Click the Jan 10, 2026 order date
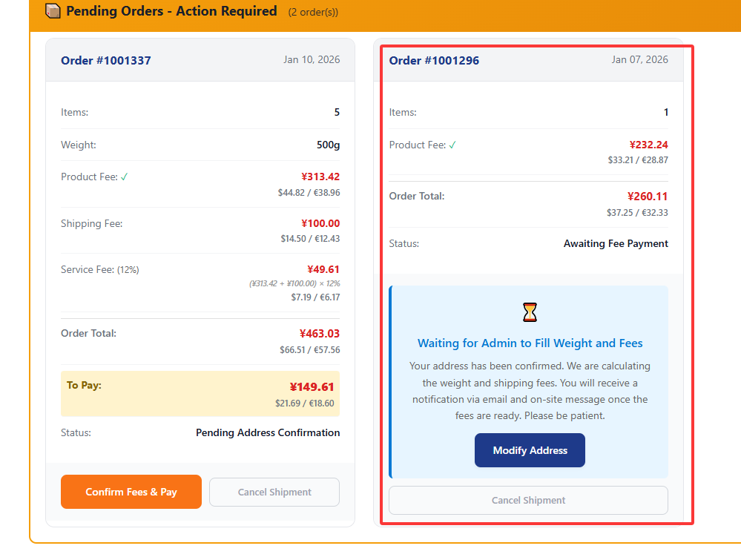 312,59
